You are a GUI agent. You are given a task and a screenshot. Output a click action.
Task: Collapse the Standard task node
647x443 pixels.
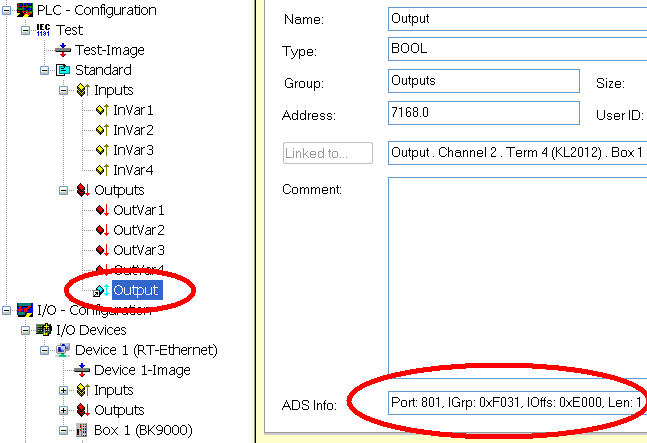tap(45, 71)
